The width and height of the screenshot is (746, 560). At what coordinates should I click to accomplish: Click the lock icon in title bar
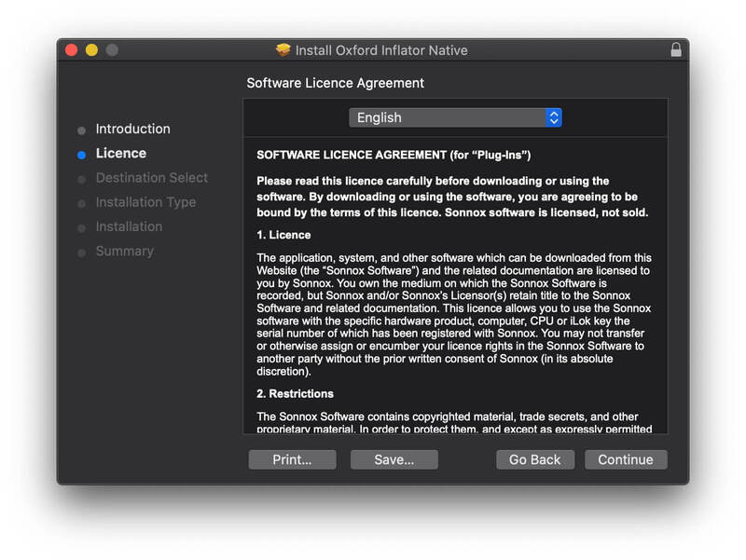point(675,50)
